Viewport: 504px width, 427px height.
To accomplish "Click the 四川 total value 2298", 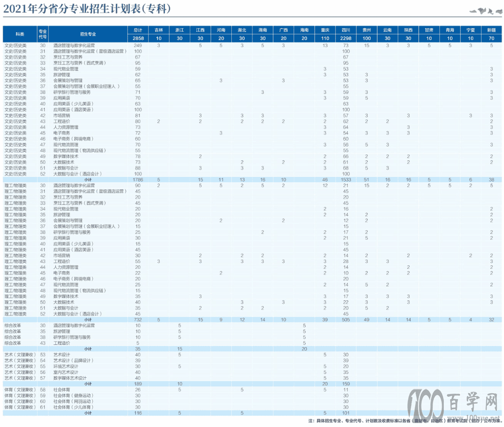I will [x=346, y=38].
